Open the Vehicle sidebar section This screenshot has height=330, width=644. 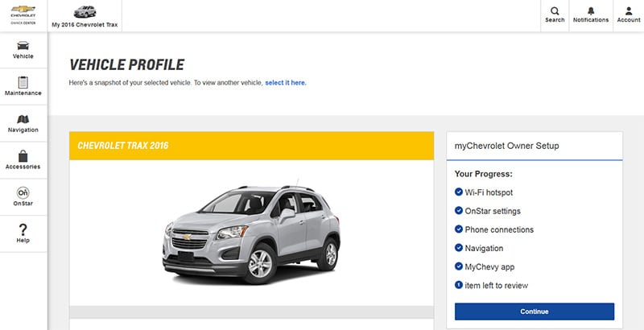(x=23, y=50)
